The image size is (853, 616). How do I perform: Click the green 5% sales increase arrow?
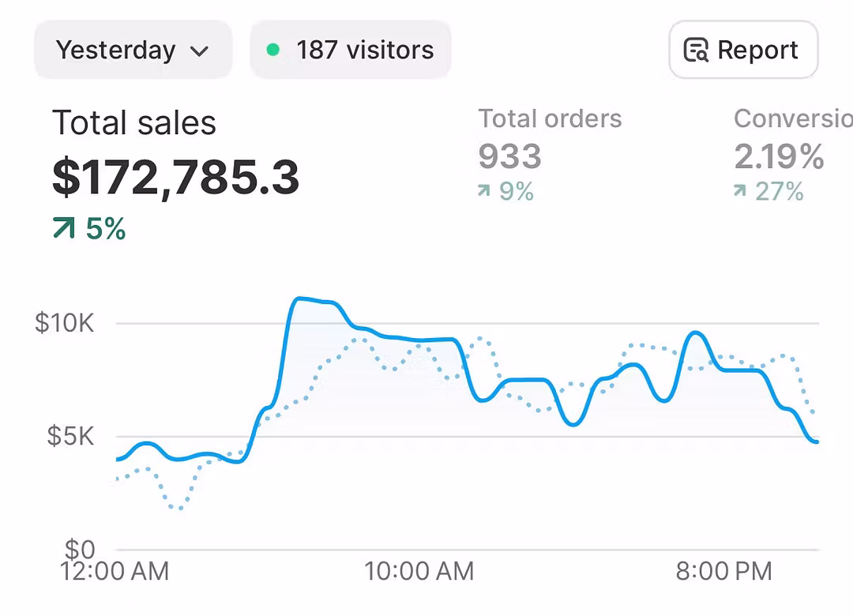tap(64, 229)
